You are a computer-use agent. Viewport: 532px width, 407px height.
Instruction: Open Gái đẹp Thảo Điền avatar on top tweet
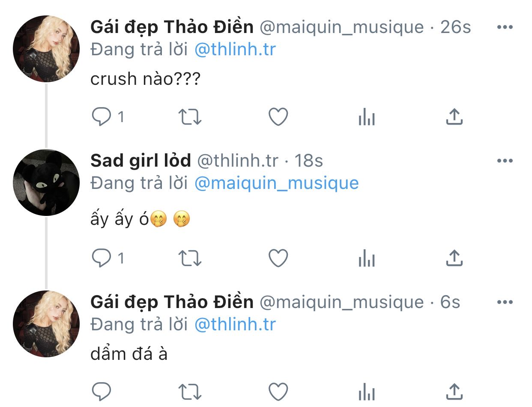point(46,49)
